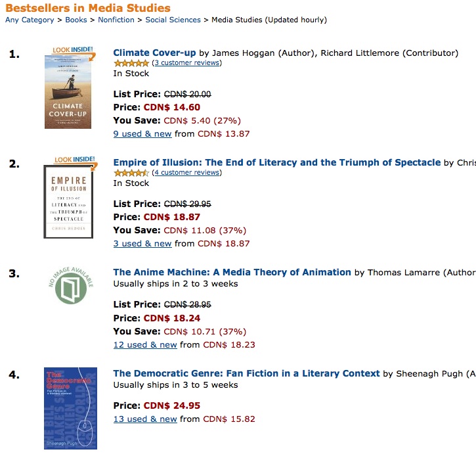Click the star rating for Empire of Illusion

(x=131, y=173)
